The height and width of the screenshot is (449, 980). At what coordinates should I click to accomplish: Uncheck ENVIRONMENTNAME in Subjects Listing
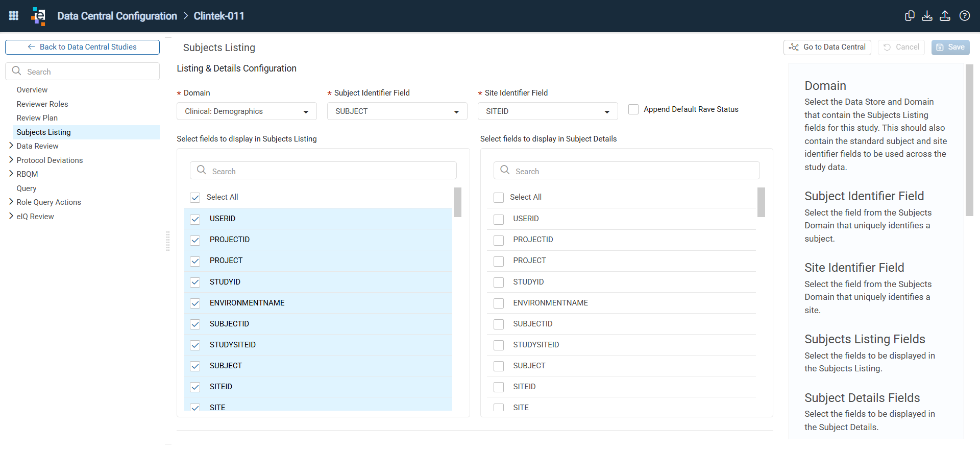click(x=195, y=303)
